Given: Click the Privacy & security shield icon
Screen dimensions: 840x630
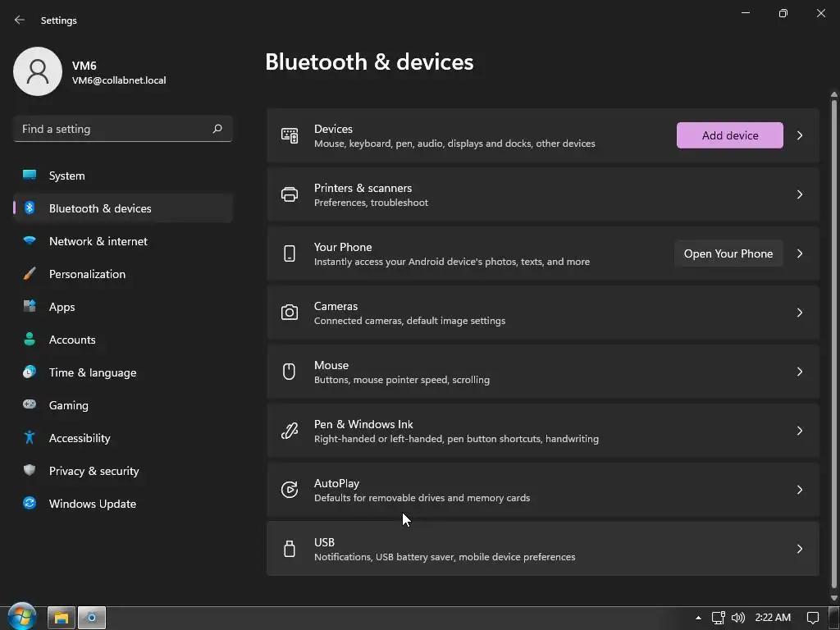Looking at the screenshot, I should [x=30, y=470].
